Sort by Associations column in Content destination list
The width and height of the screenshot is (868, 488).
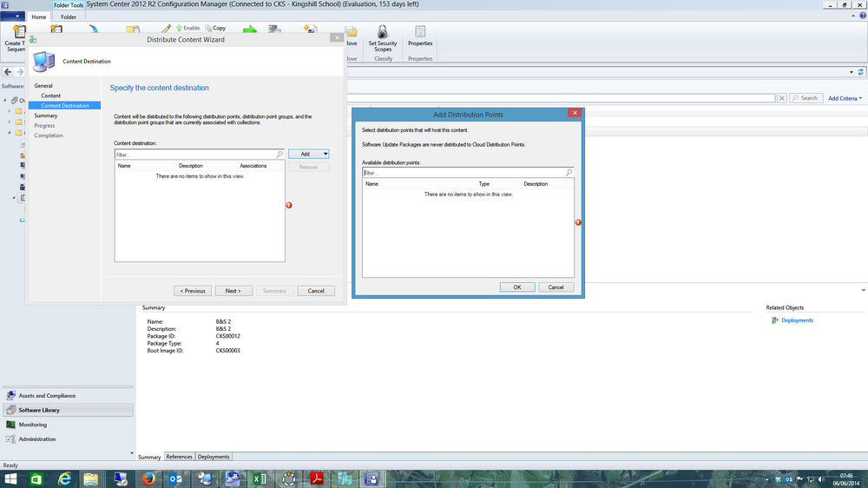pos(260,166)
